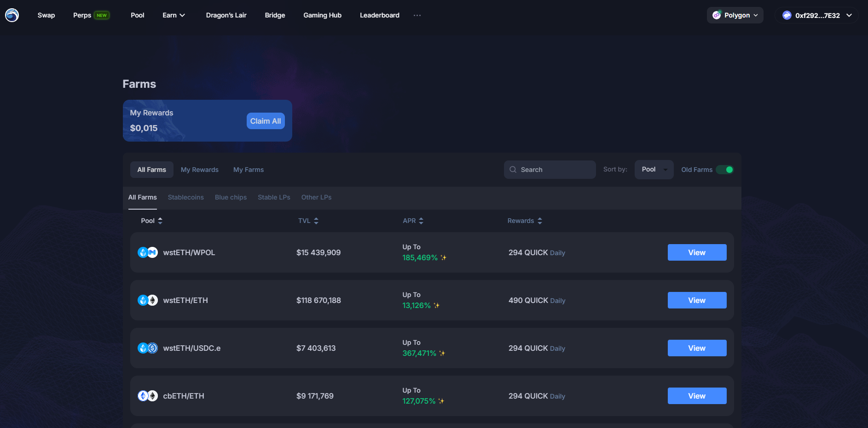Click the $7 403,613 TVL value
The width and height of the screenshot is (868, 428).
tap(316, 348)
